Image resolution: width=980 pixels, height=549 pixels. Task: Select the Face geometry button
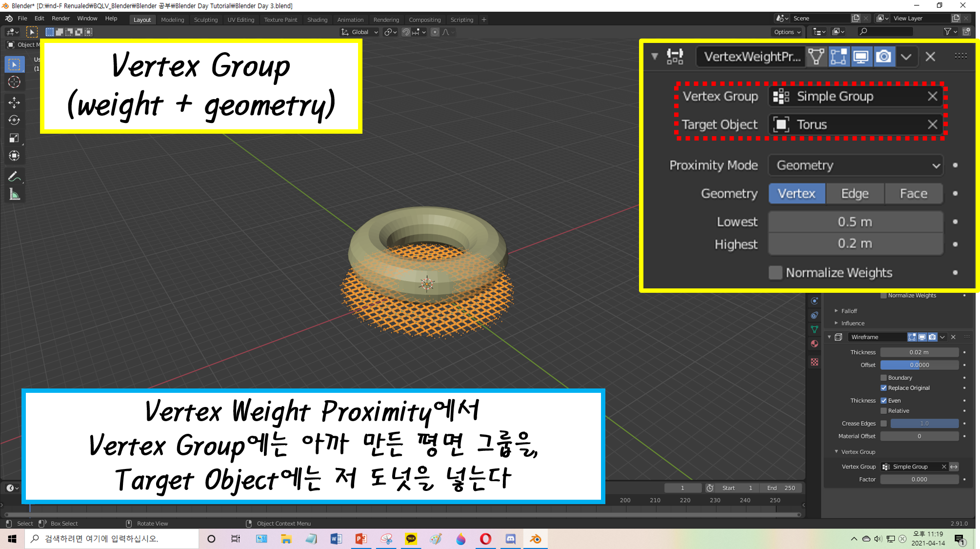point(913,194)
